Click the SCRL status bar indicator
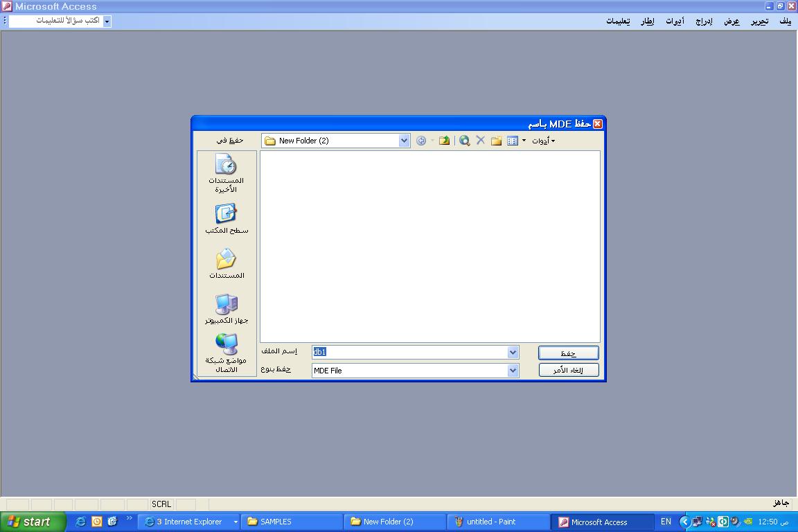Image resolution: width=798 pixels, height=532 pixels. (161, 504)
